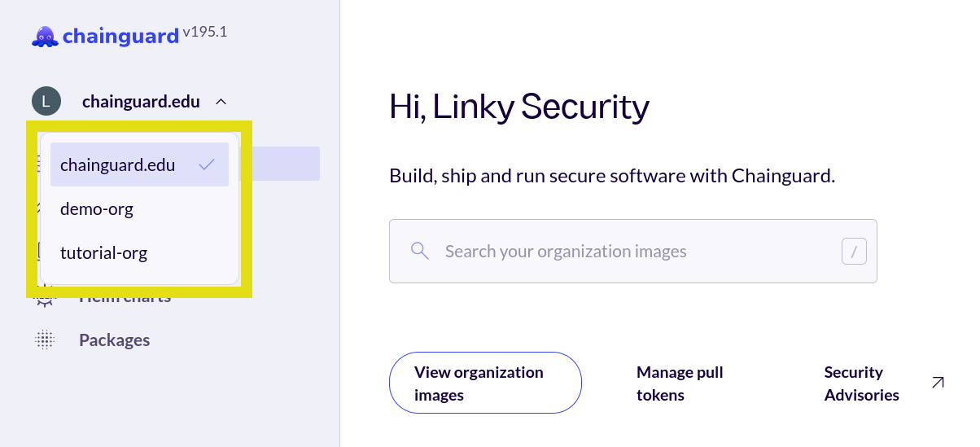Click the "/" shortcut badge in search
The height and width of the screenshot is (447, 980).
click(x=854, y=252)
